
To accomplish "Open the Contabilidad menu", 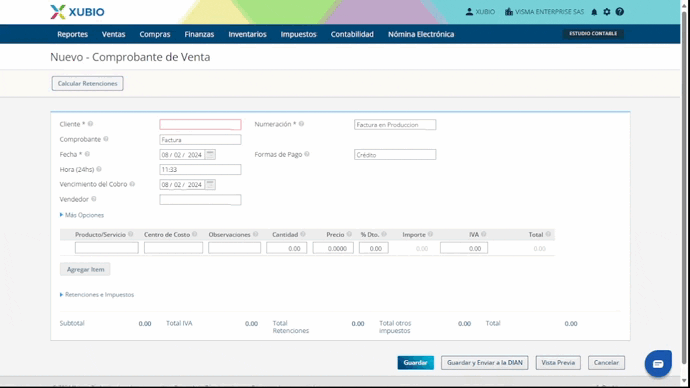I will pos(352,34).
